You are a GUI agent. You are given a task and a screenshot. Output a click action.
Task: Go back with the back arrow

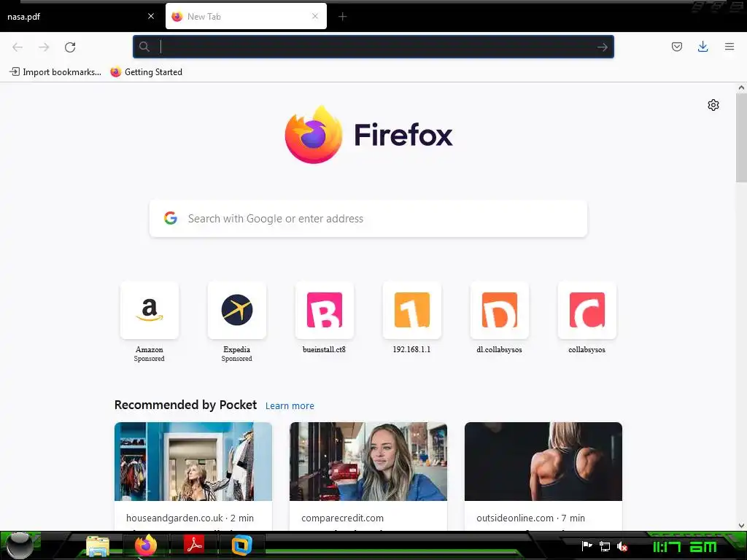tap(18, 47)
